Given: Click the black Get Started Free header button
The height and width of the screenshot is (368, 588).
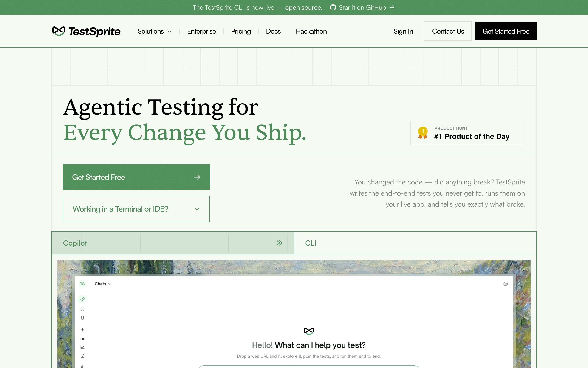Looking at the screenshot, I should (506, 31).
